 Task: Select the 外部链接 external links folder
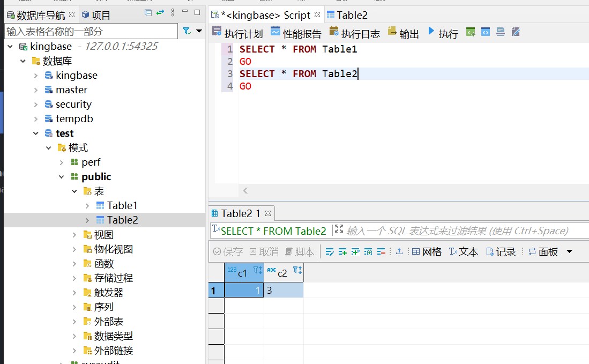click(114, 351)
